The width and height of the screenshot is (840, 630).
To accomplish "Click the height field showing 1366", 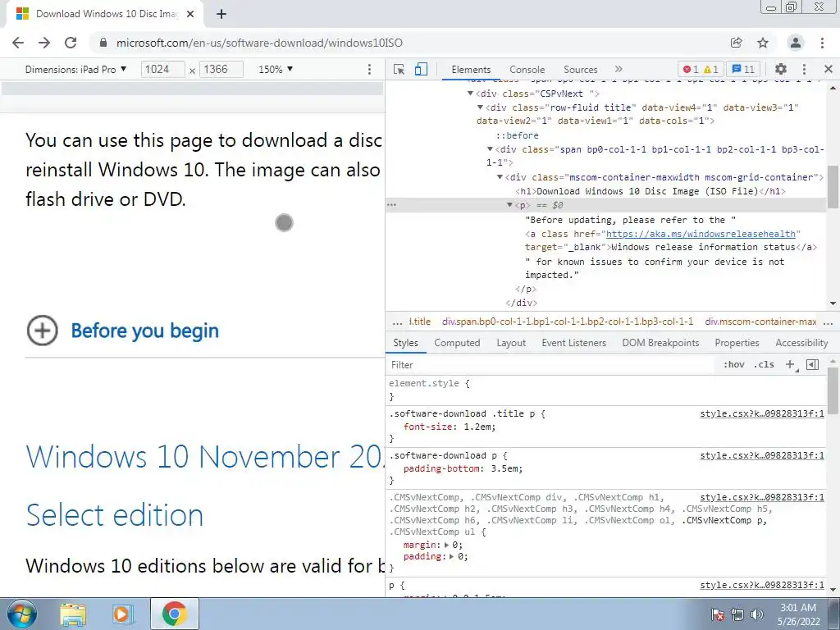I will click(221, 69).
